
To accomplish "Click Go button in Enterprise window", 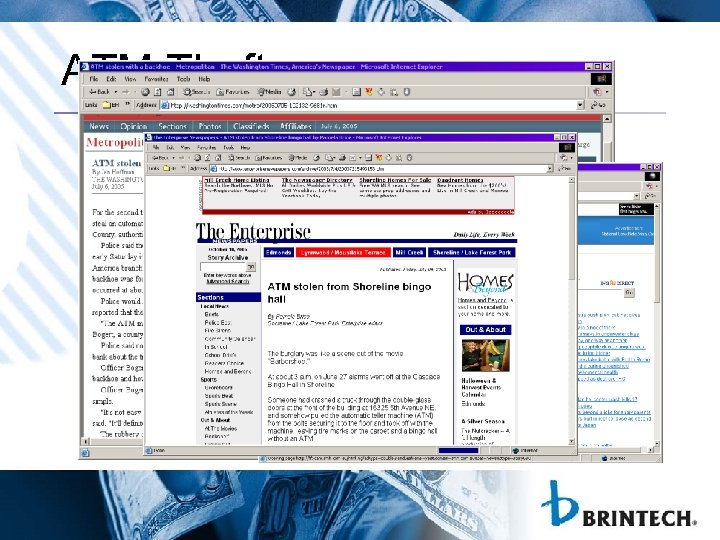I will click(564, 169).
